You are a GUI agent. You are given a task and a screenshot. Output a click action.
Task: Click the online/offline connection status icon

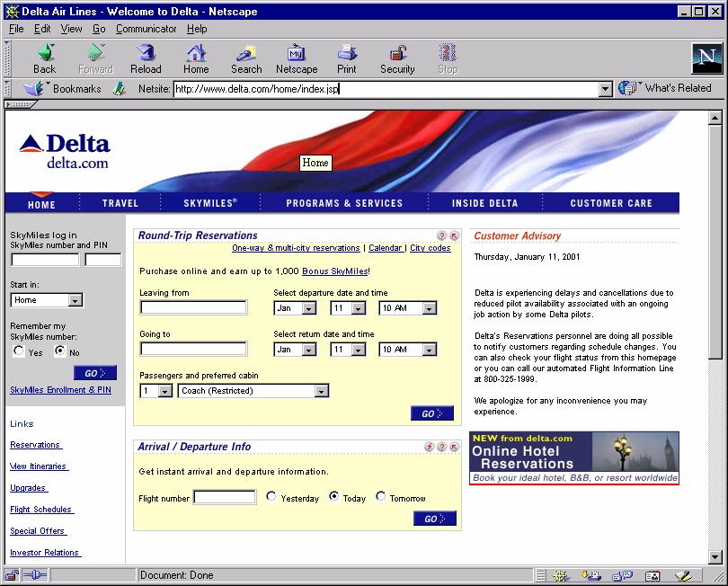coord(35,575)
